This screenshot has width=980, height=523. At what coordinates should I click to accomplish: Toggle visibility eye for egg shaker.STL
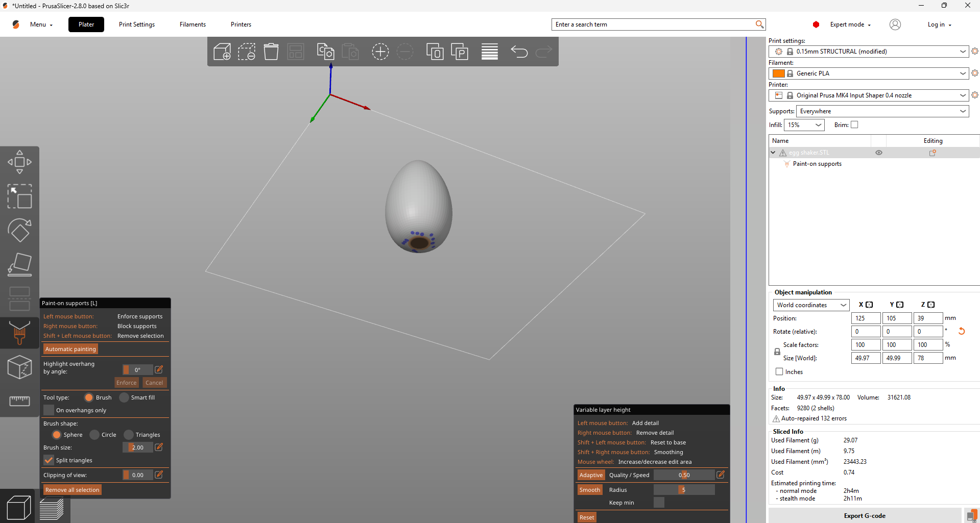pos(878,153)
